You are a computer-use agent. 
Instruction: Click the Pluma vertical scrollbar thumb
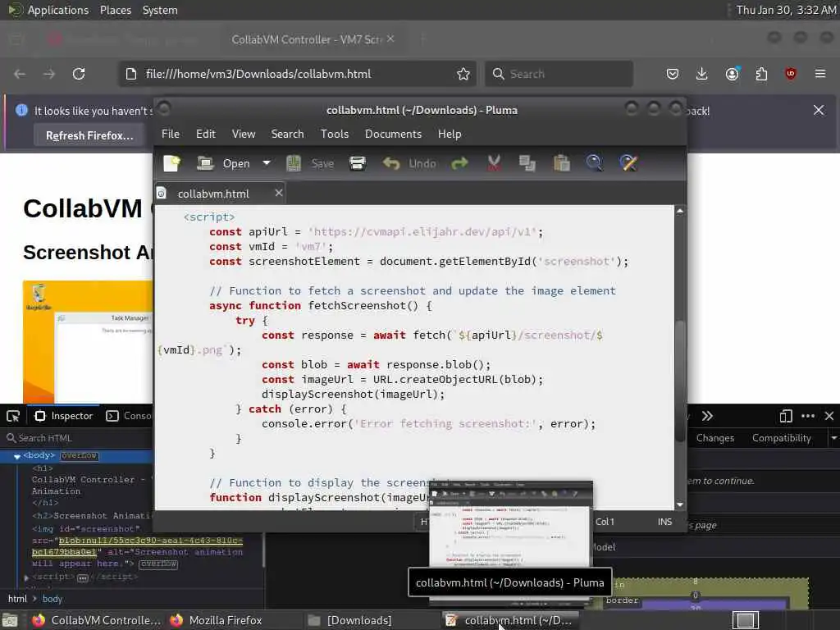(x=680, y=381)
